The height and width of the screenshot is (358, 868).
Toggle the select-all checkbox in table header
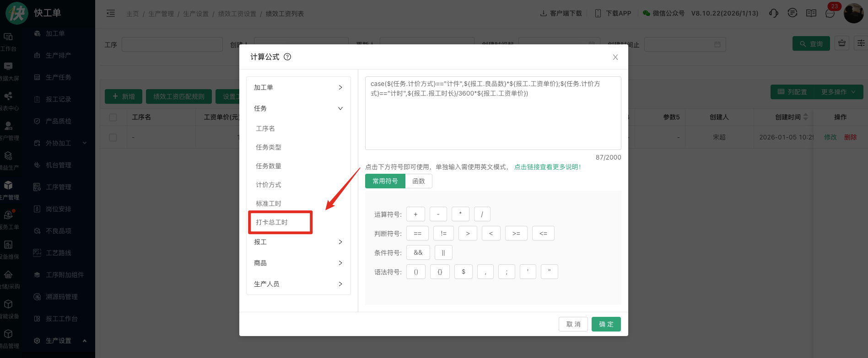(113, 118)
